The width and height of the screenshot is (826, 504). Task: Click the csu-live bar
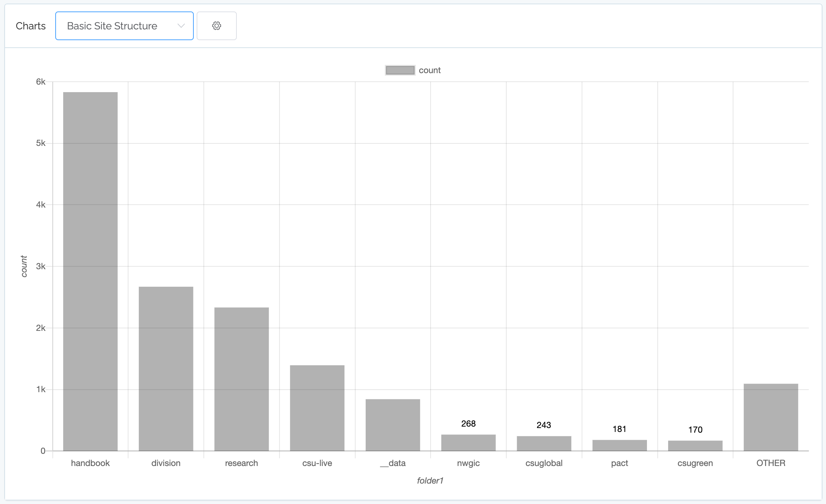point(317,408)
